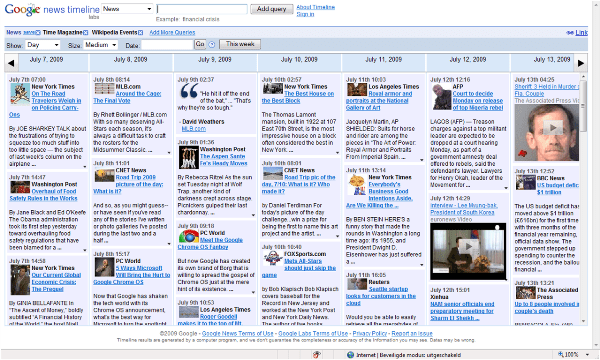Click the Internet zone globe icon
This screenshot has height=360, width=600.
pos(350,355)
